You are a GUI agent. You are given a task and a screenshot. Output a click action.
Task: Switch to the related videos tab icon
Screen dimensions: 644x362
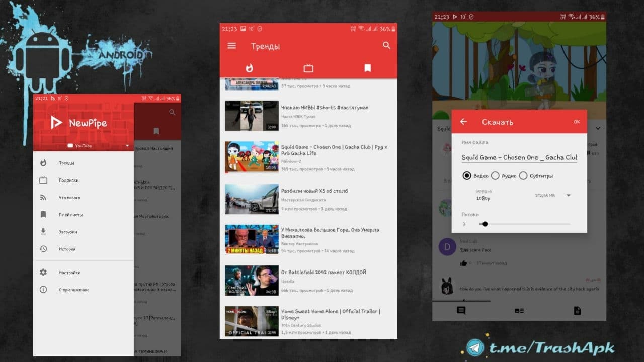pyautogui.click(x=519, y=311)
